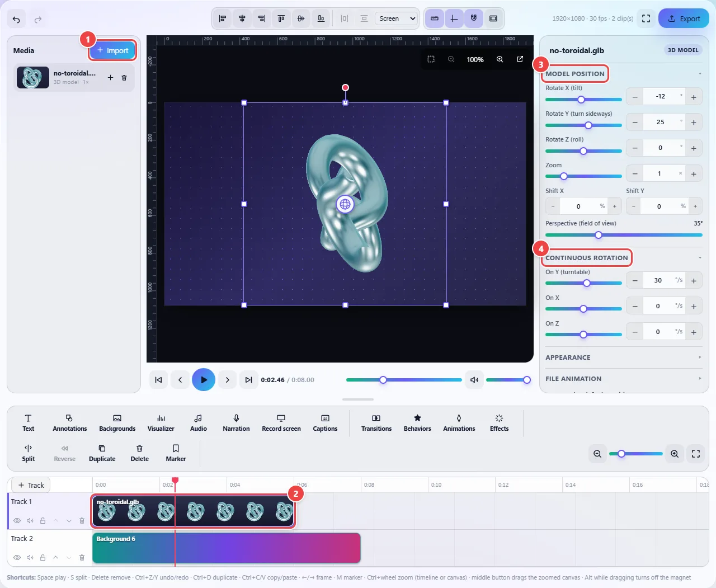The height and width of the screenshot is (588, 716).
Task: Open the Text tool
Action: click(29, 423)
